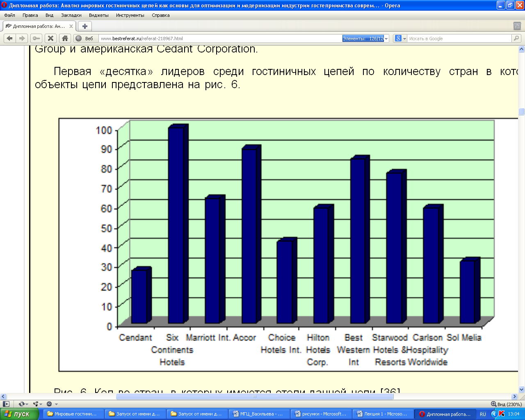This screenshot has width=525, height=420.
Task: Select the Дипломная работа browser tab
Action: point(39,26)
